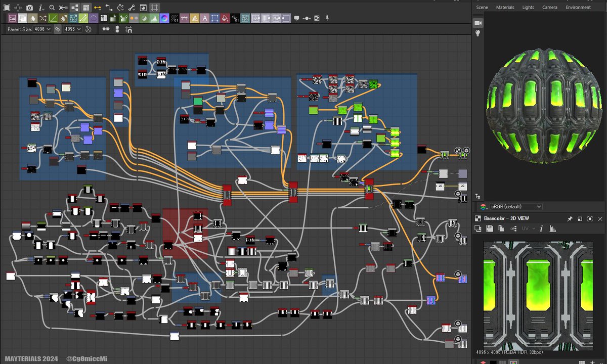Image resolution: width=607 pixels, height=364 pixels.
Task: Open the wrench tools icon
Action: pos(133,8)
